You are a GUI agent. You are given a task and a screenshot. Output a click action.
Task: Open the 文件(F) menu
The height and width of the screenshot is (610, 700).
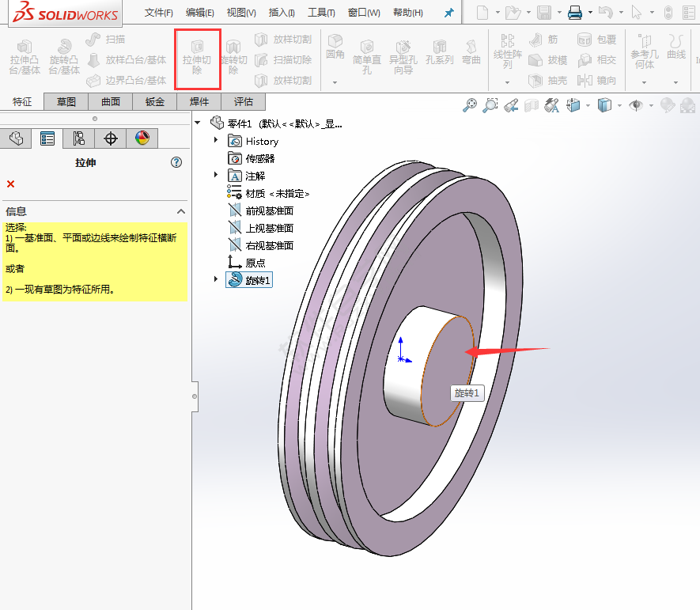pos(158,13)
